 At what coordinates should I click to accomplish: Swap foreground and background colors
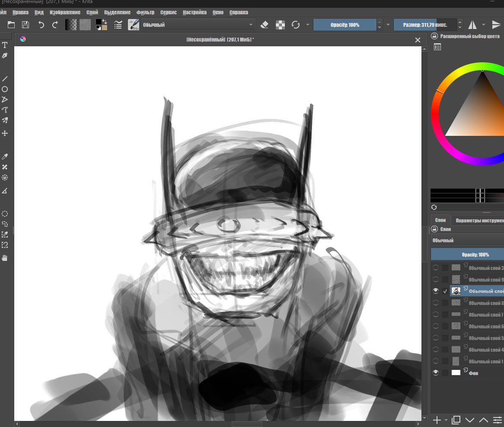click(x=105, y=22)
